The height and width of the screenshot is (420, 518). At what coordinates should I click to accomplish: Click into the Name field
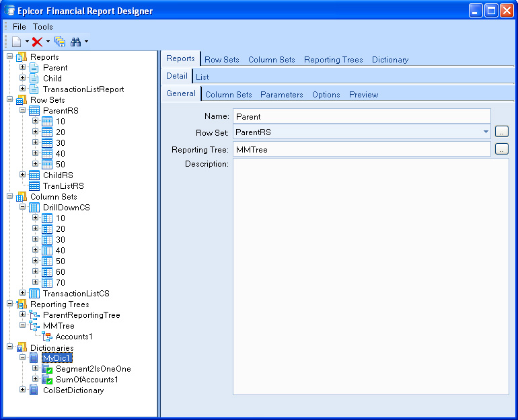pos(362,116)
